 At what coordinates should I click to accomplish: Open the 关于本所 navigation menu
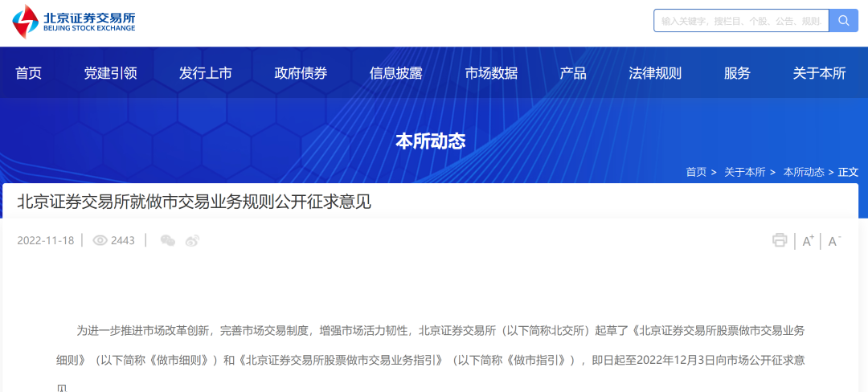click(x=819, y=73)
